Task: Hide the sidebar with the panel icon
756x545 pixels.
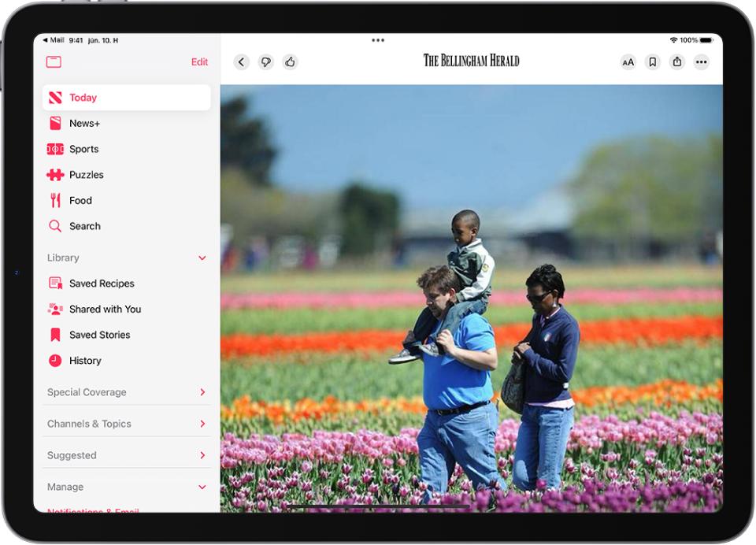Action: pos(54,61)
